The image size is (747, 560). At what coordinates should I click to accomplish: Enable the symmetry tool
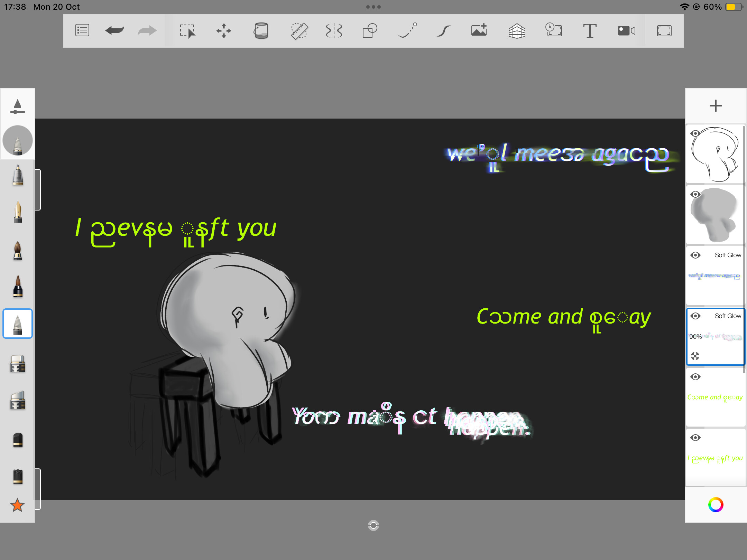point(334,30)
